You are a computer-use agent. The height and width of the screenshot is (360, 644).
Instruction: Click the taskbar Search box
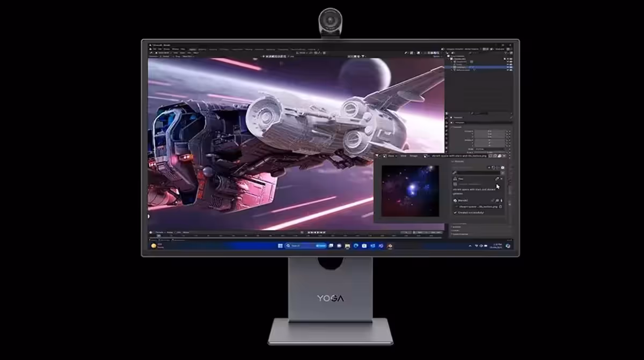point(306,246)
